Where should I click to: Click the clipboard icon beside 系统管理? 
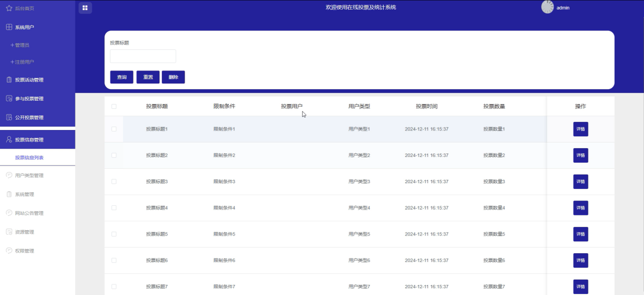9,194
